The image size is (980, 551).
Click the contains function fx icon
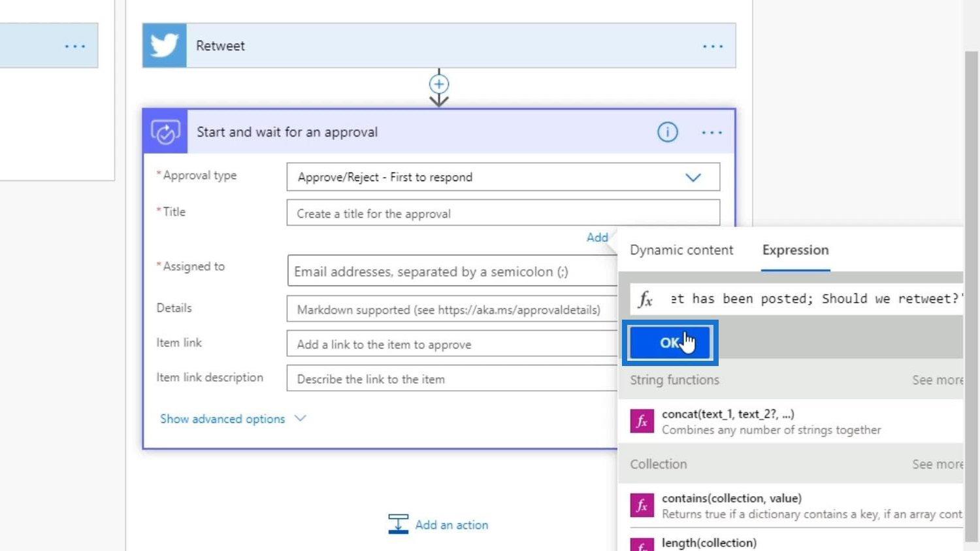pos(642,505)
